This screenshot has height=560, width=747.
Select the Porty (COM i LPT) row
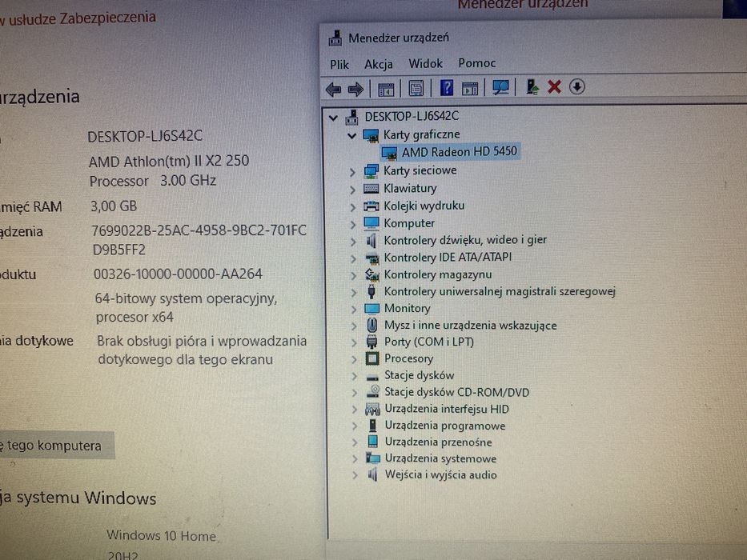pos(429,342)
